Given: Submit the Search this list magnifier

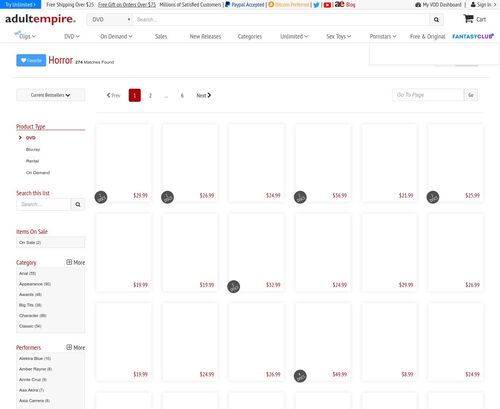Looking at the screenshot, I should 78,204.
